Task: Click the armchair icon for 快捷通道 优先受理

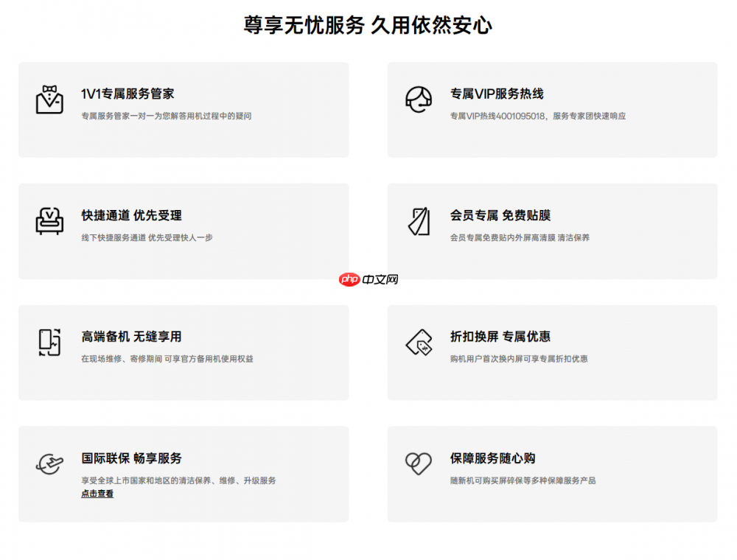Action: 49,221
